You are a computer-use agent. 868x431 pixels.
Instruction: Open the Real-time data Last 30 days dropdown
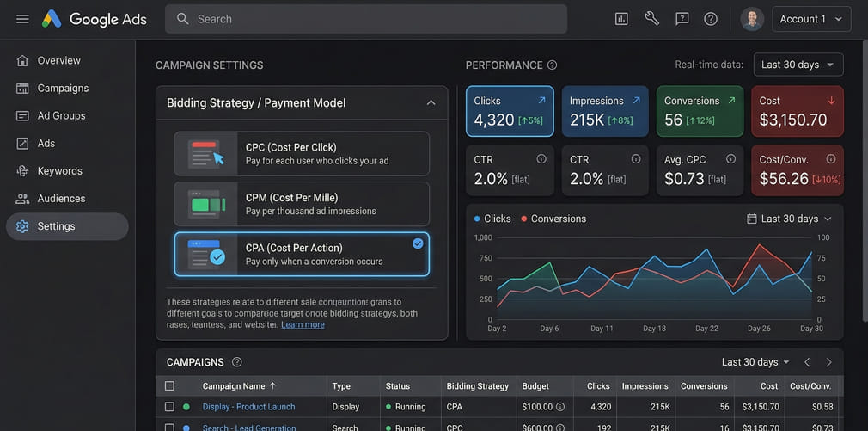tap(798, 65)
